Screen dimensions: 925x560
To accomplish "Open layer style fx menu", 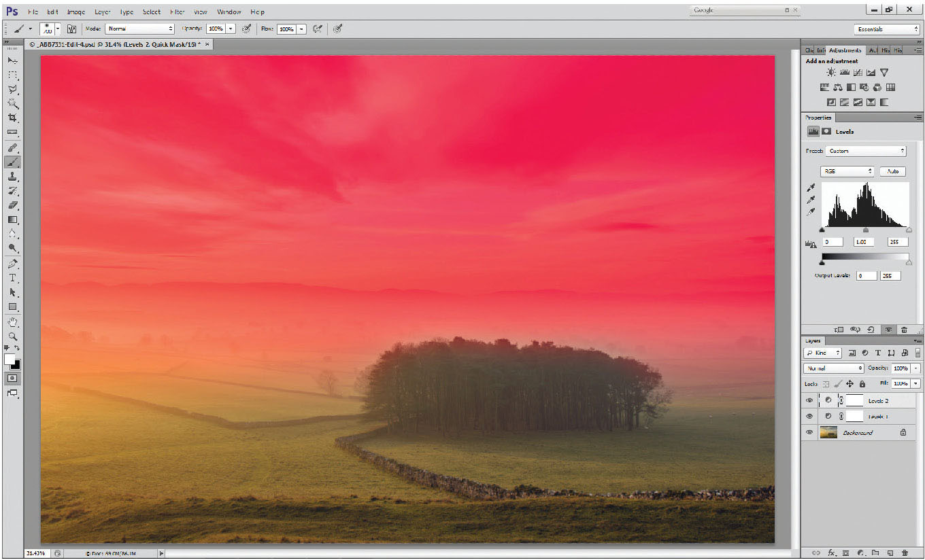I will [x=831, y=553].
